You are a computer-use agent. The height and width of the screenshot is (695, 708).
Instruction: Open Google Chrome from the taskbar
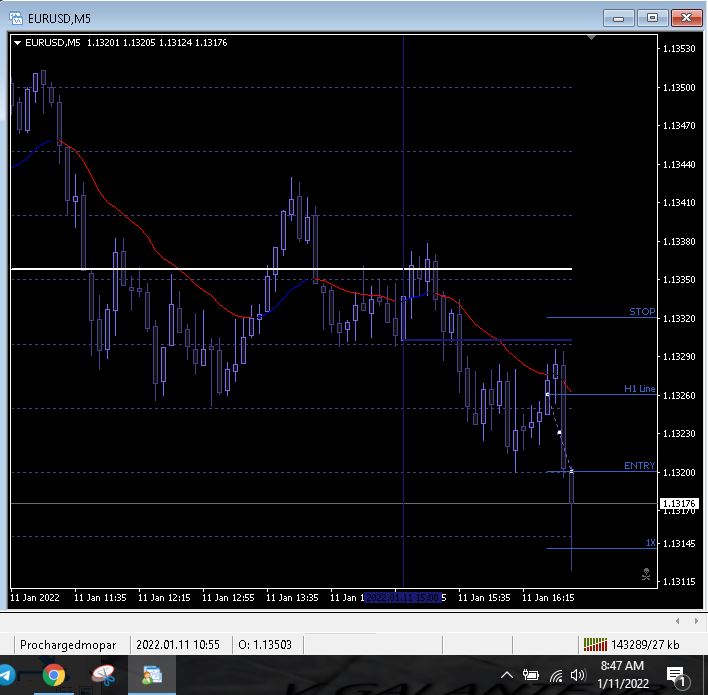[53, 675]
